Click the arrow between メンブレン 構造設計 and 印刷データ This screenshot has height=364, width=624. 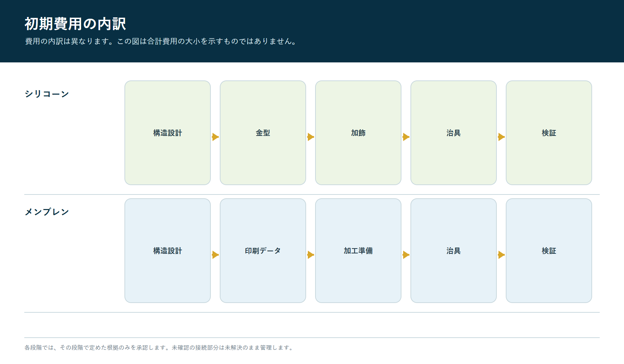pyautogui.click(x=215, y=255)
